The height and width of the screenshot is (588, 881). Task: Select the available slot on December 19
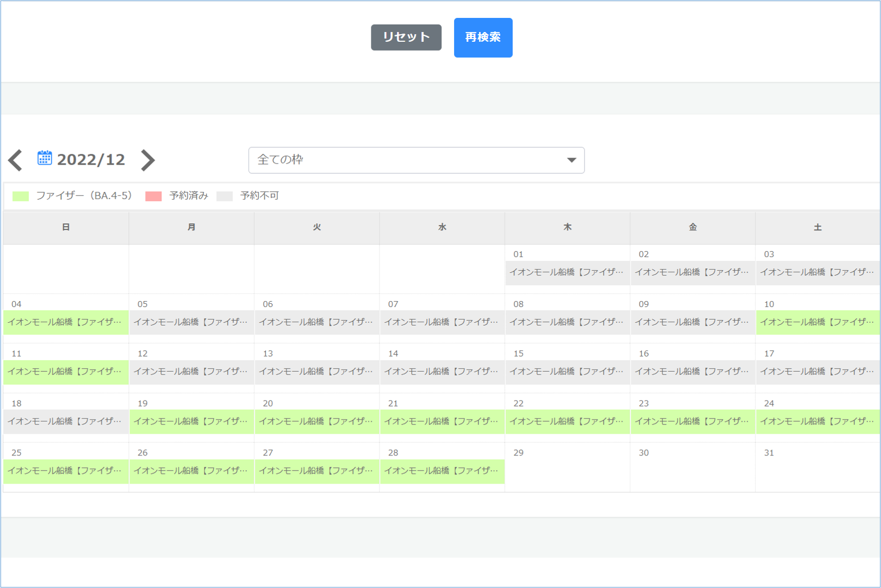tap(191, 422)
